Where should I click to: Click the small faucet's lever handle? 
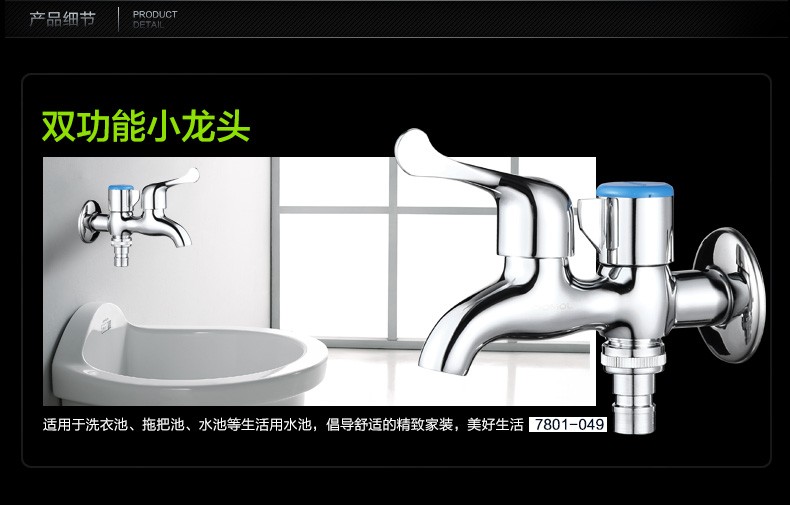(171, 184)
